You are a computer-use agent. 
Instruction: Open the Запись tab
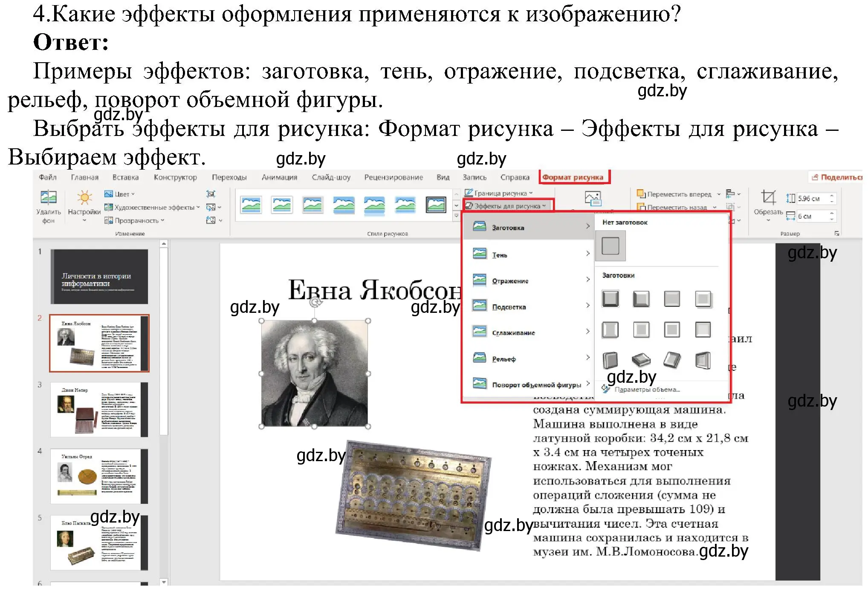[x=475, y=177]
